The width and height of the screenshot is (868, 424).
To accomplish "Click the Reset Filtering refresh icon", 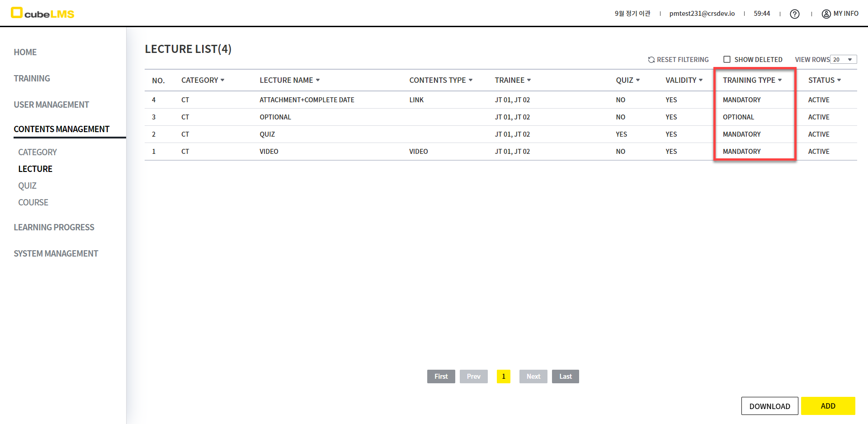I will 651,60.
